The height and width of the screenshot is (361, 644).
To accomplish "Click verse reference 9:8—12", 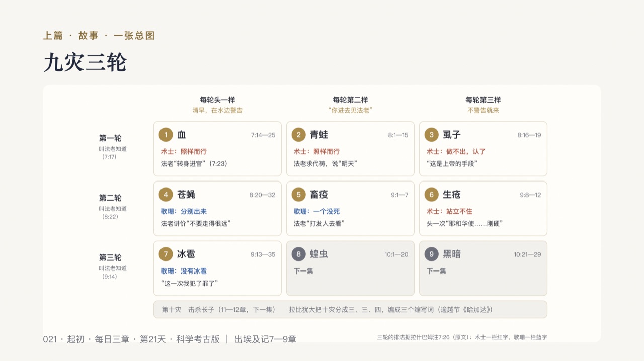I will coord(530,195).
